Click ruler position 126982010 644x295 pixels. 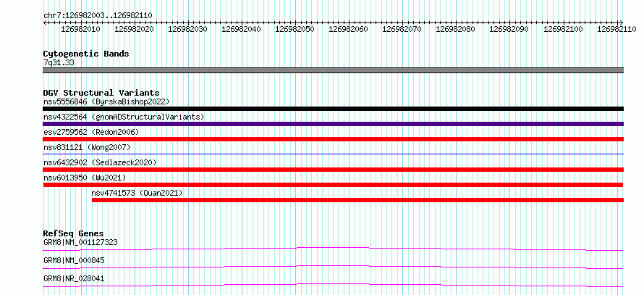point(80,29)
